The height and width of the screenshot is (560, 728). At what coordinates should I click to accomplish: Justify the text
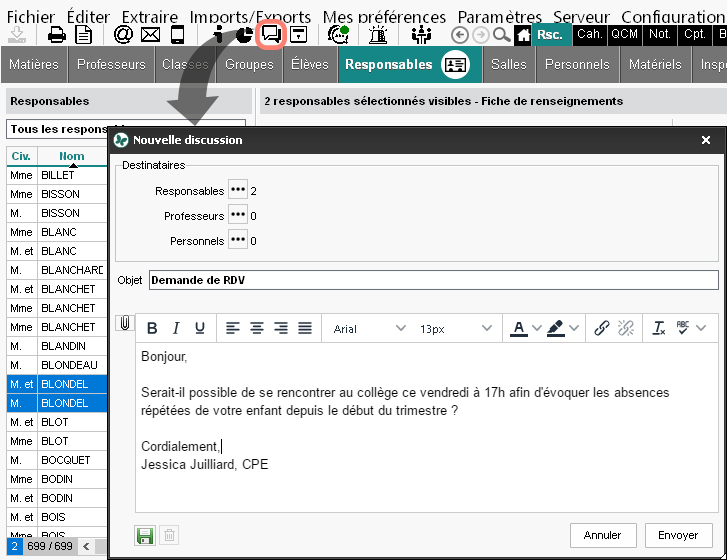point(305,328)
